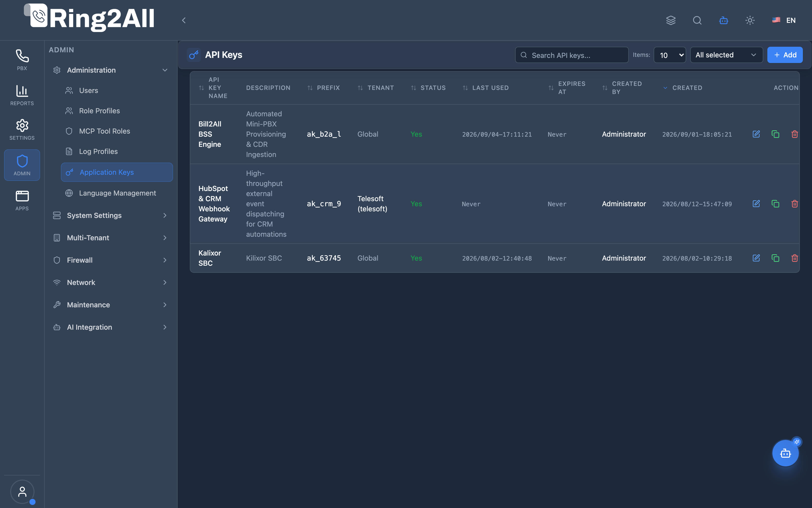Open the Apps section icon

[x=22, y=200]
